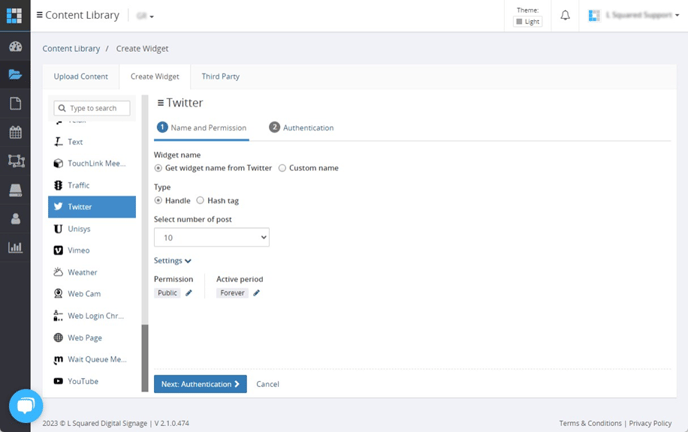Open the number of posts dropdown
The image size is (688, 432).
(x=211, y=237)
